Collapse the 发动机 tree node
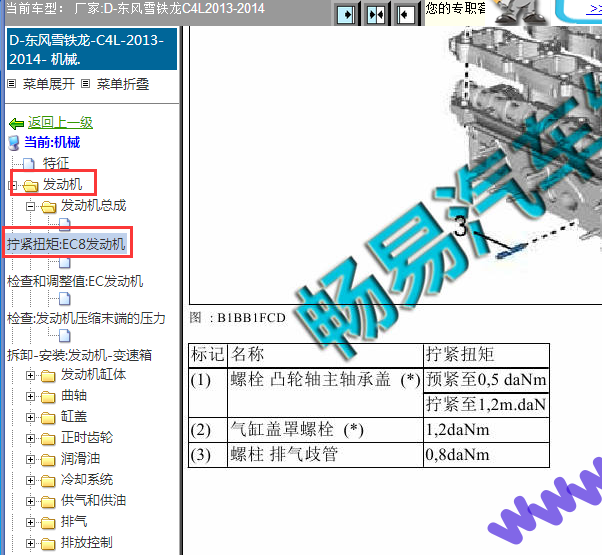The width and height of the screenshot is (602, 555). (x=11, y=186)
